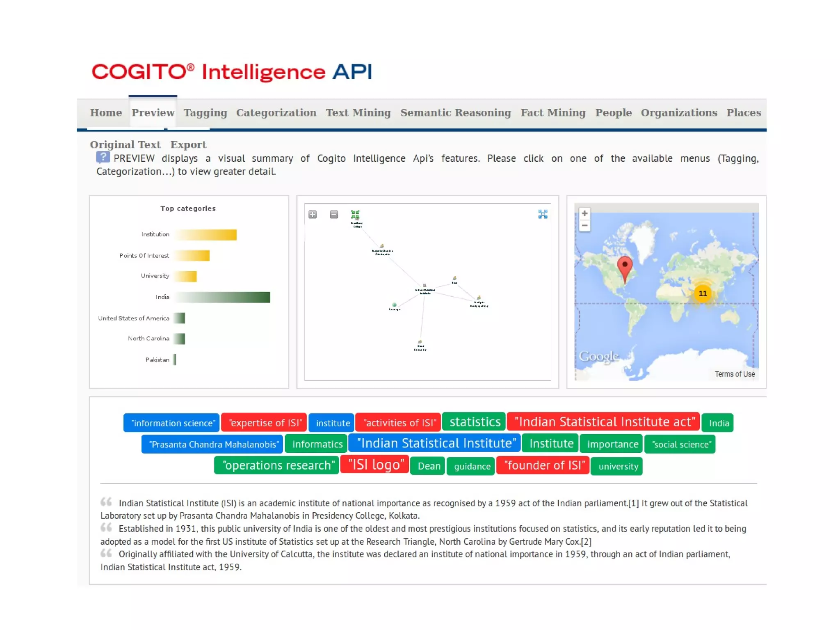Viewport: 840px width, 630px height.
Task: Open Google Maps Terms of Use
Action: (x=734, y=374)
